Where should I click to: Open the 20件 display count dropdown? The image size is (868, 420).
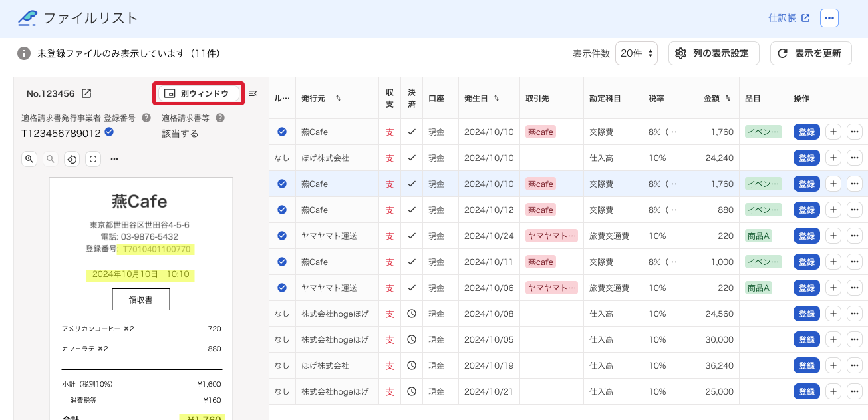(x=637, y=53)
